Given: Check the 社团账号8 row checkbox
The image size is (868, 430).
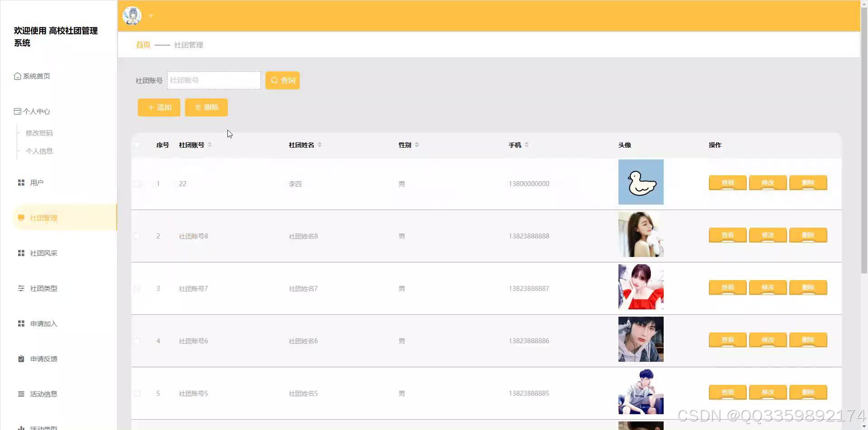Looking at the screenshot, I should click(x=137, y=236).
